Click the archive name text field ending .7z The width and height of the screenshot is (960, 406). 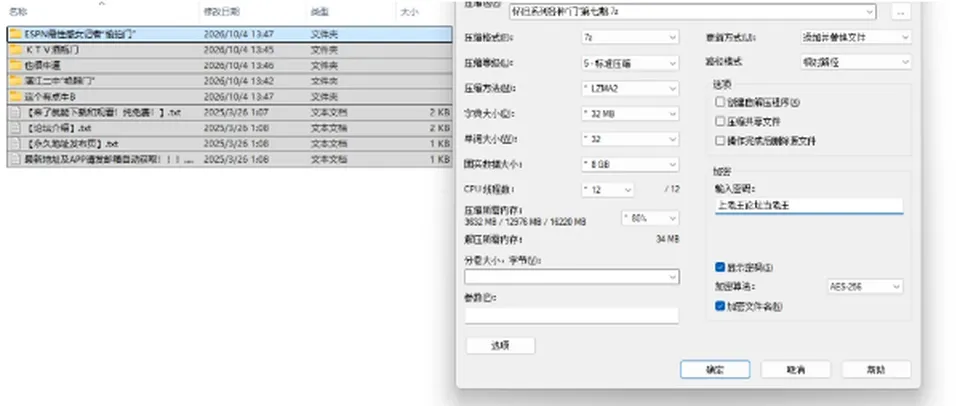click(694, 12)
